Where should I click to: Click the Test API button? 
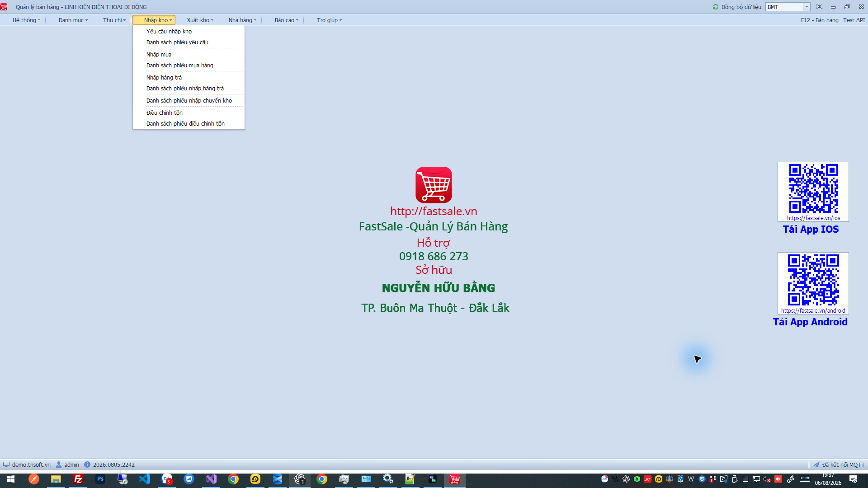(854, 20)
